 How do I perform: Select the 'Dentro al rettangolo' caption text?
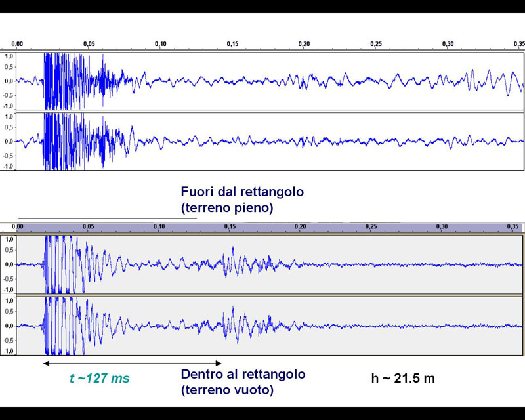243,375
